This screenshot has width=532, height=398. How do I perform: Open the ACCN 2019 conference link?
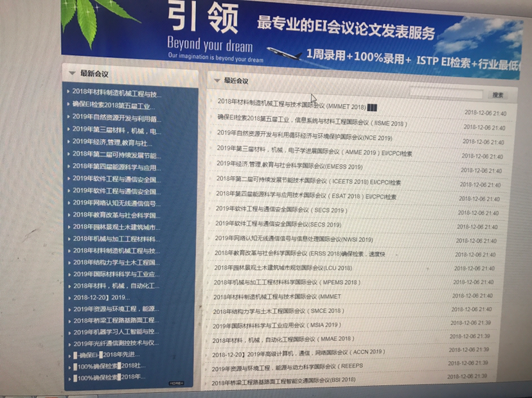(x=299, y=354)
